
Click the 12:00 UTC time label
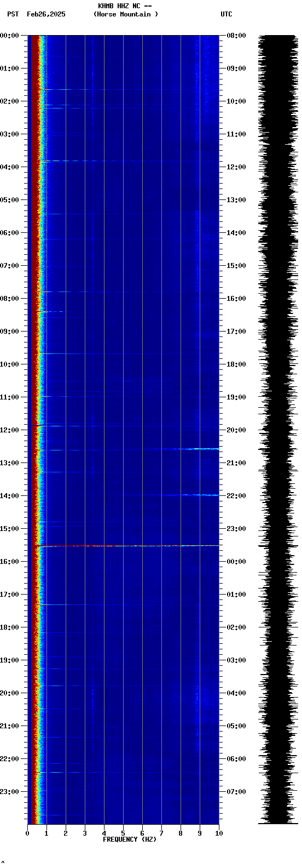click(236, 167)
